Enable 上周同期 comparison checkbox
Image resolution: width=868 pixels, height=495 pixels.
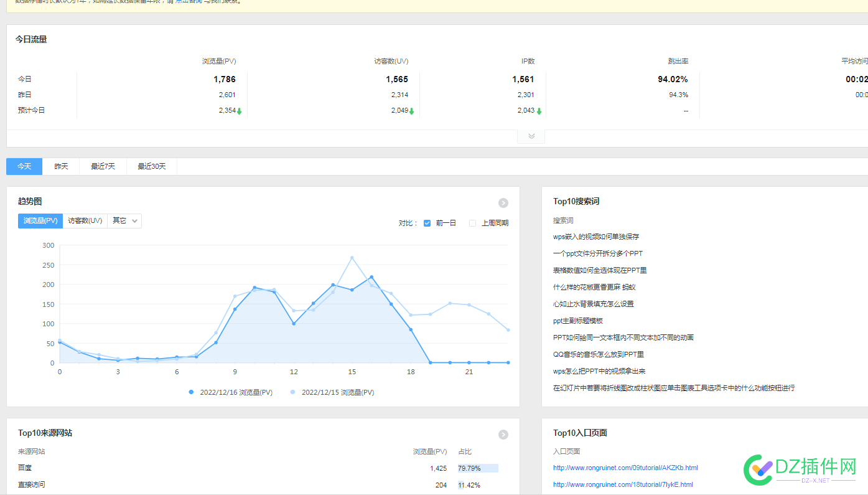click(x=472, y=223)
